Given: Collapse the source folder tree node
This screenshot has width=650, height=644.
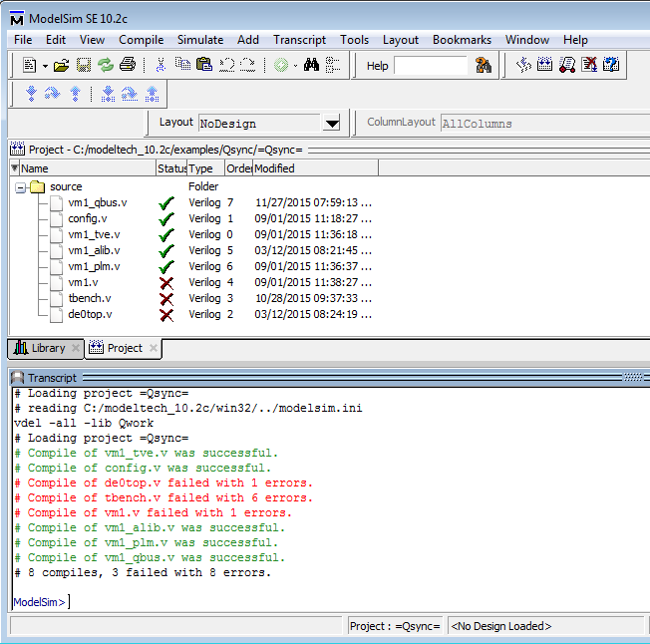Looking at the screenshot, I should 21,186.
